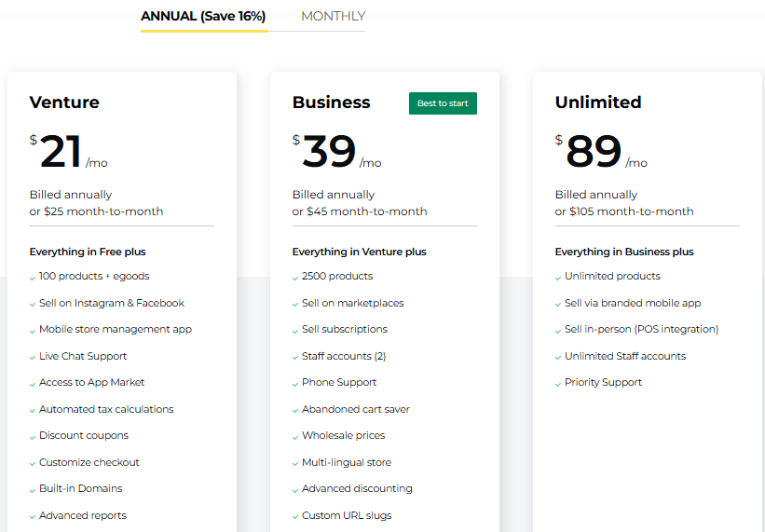Click 'Sell in-person (POS integration)' text
Viewport: 765px width, 532px height.
642,329
